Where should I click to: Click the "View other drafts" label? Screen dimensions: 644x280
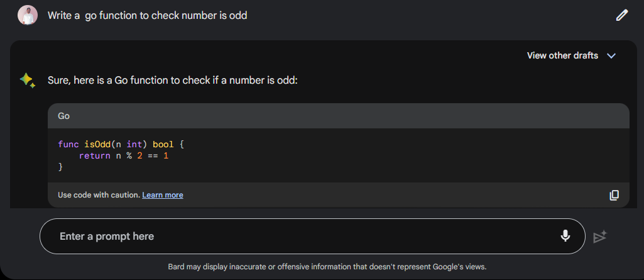[x=562, y=55]
